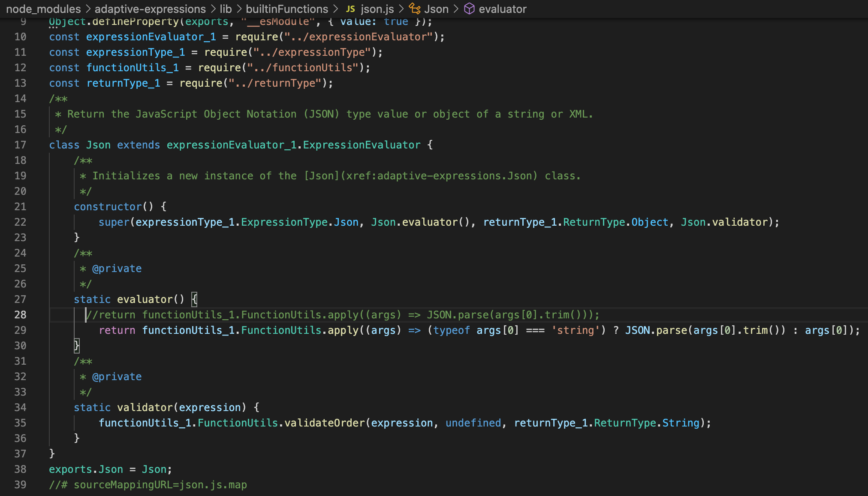Click 'evaluator' method name on line 27
Screen dimensions: 868x496
pyautogui.click(x=145, y=299)
